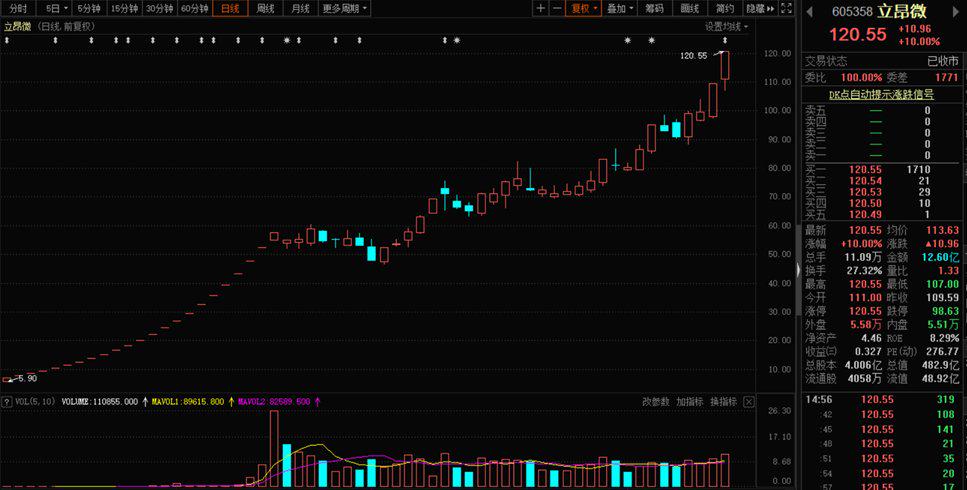Click the +10.00% change in header
The height and width of the screenshot is (490, 967).
(x=919, y=41)
